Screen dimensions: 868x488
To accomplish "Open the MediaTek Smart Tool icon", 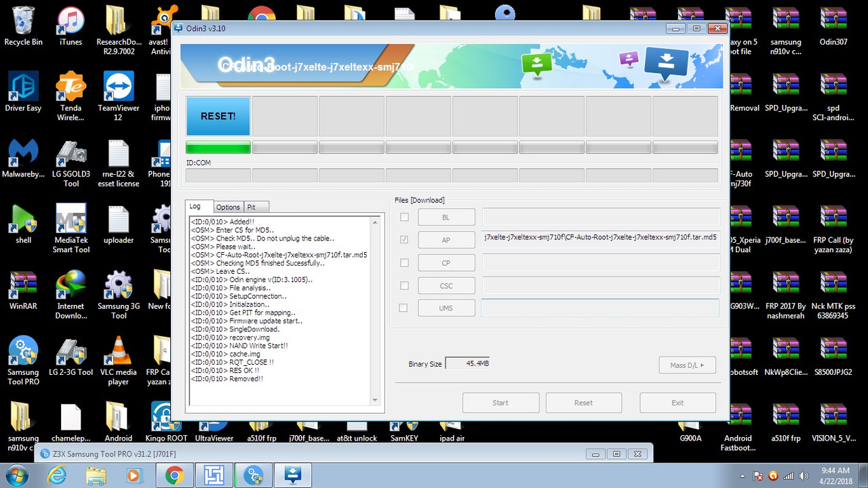I will click(x=71, y=229).
